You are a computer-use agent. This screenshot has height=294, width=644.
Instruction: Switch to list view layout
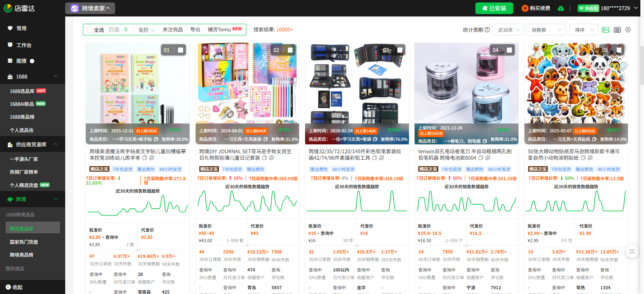point(617,30)
